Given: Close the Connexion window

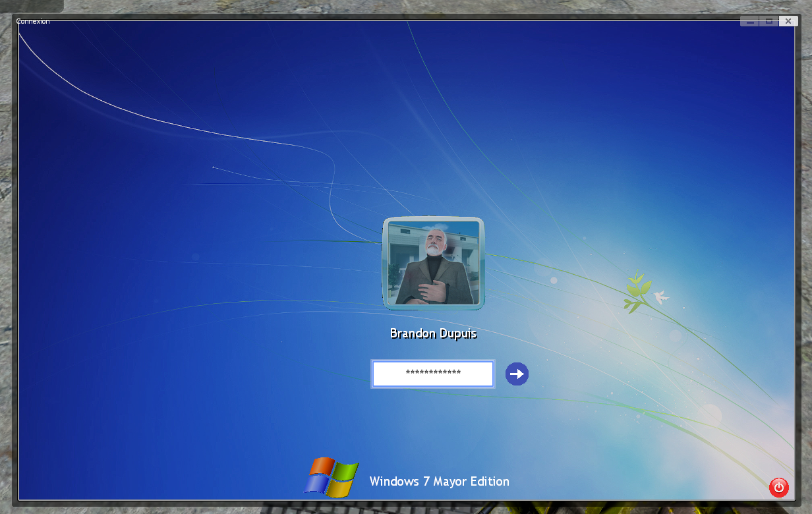Looking at the screenshot, I should 788,21.
